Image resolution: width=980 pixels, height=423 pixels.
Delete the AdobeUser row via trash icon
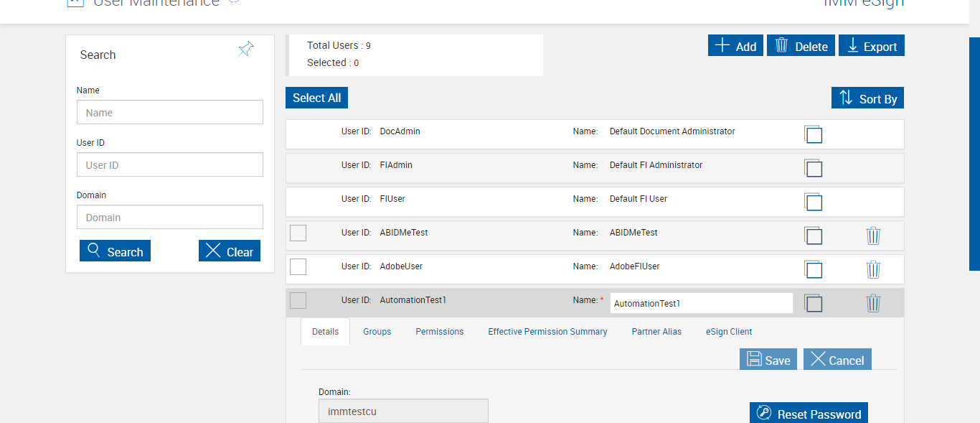tap(873, 269)
